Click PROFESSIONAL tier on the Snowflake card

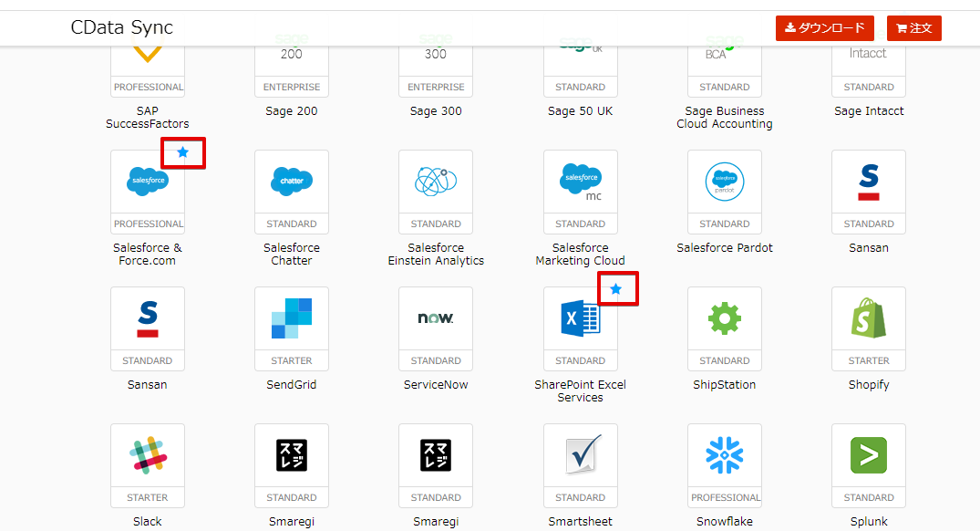coord(725,498)
